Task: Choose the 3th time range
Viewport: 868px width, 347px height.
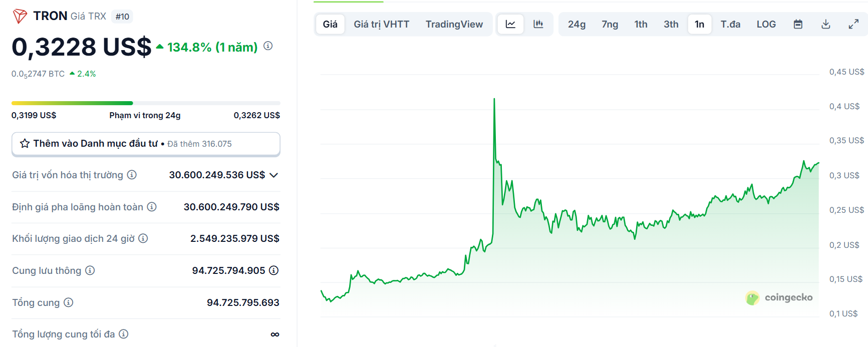Action: point(671,24)
